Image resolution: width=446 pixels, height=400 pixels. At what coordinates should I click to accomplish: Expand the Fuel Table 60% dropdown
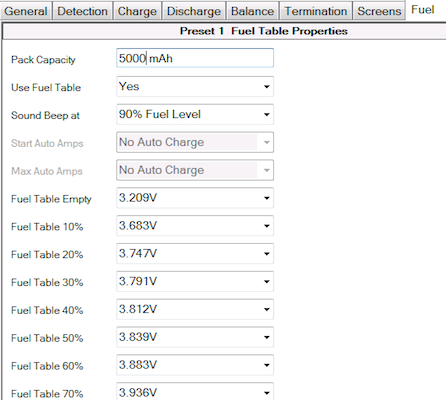[195, 365]
